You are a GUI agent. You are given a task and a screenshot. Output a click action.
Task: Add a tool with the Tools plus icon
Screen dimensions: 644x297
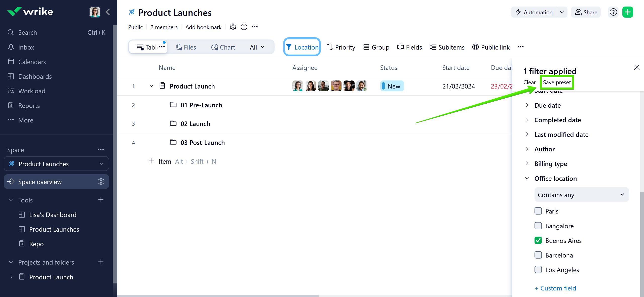101,200
